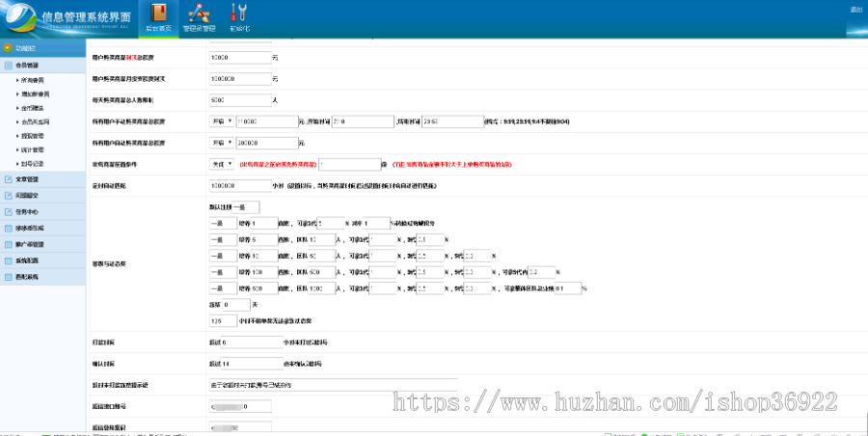Viewport: 868px width, 436px height.
Task: Click the field showing 1000000 小时
Action: [240, 186]
